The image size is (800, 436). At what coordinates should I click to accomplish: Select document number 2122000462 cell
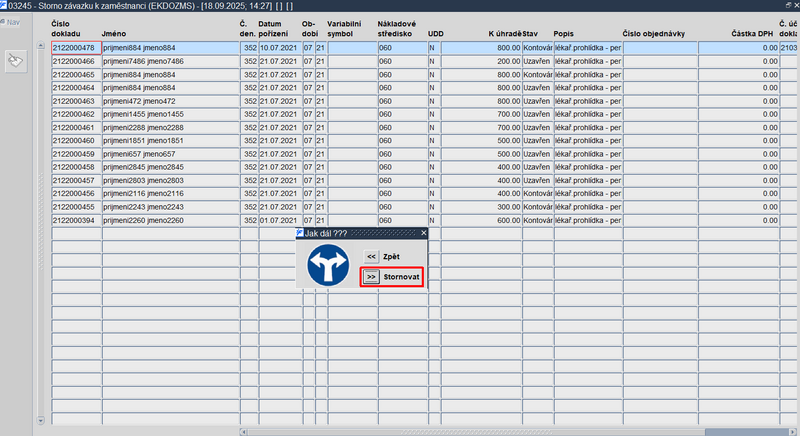(77, 114)
